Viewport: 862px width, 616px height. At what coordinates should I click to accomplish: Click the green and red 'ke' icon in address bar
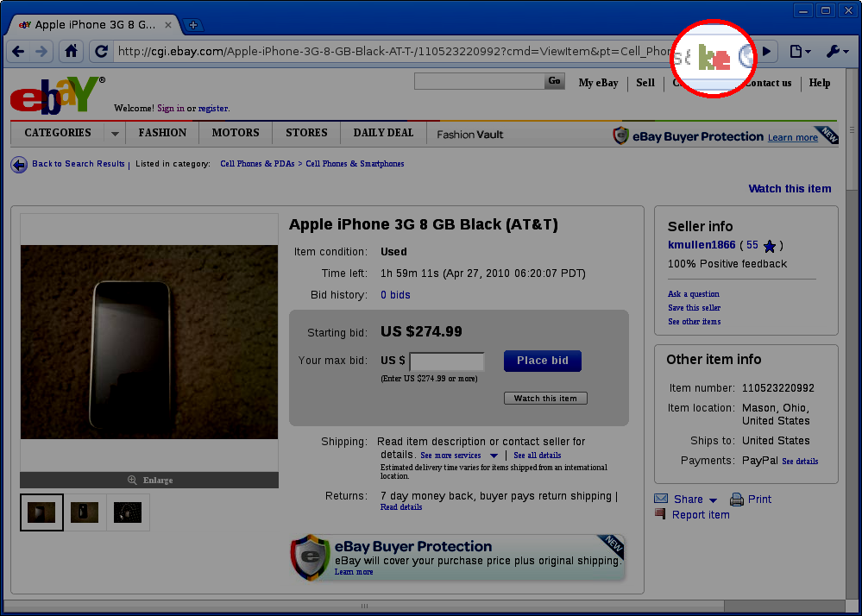click(x=714, y=57)
